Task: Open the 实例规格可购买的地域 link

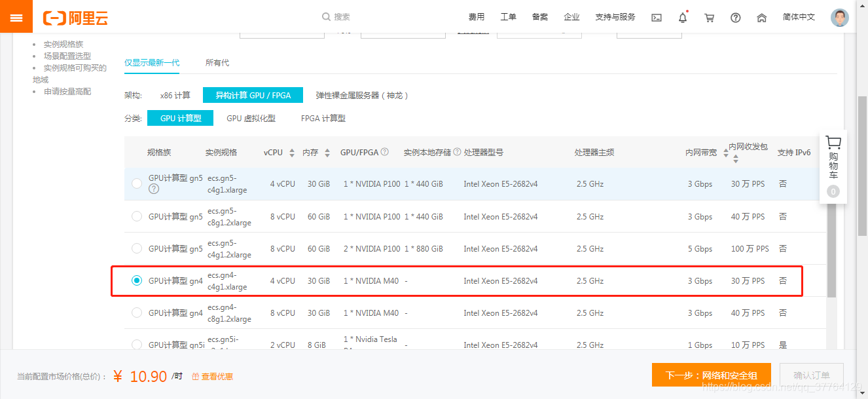Action: click(x=69, y=73)
